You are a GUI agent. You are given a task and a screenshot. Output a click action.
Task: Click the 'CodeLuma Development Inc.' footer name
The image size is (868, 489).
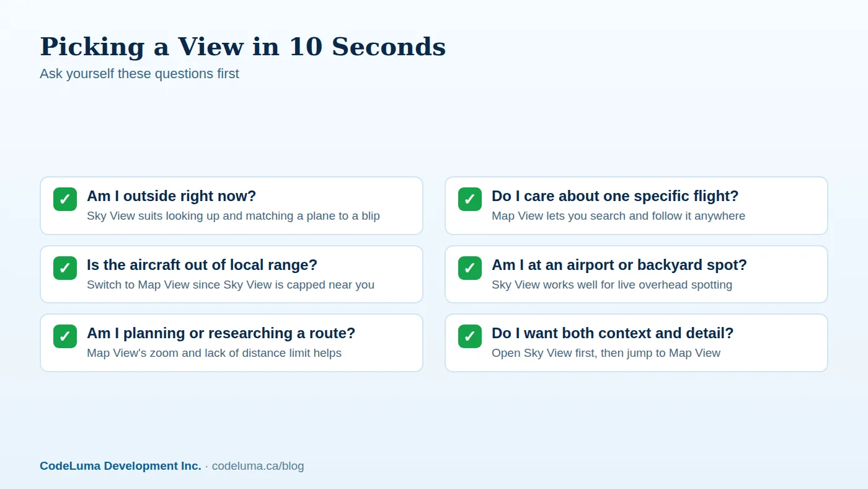click(120, 466)
